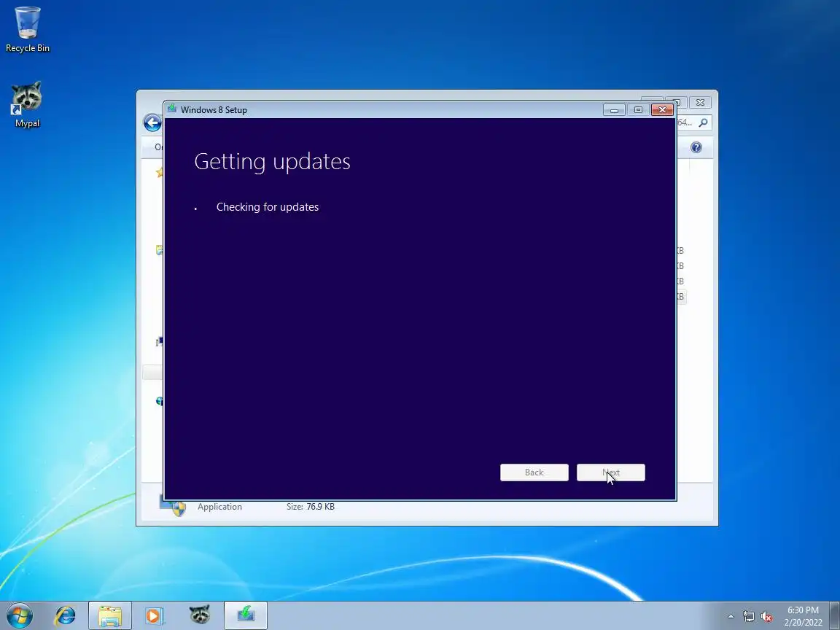Open the Windows Start menu orb
Screen dimensions: 840x630
[19, 615]
